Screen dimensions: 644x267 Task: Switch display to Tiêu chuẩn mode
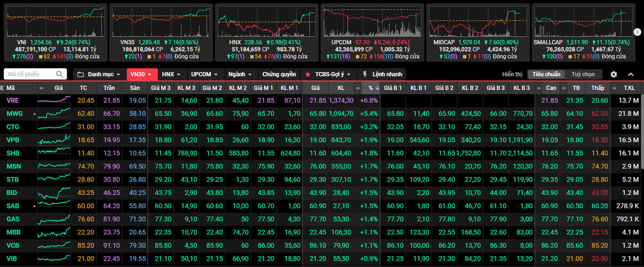(547, 74)
